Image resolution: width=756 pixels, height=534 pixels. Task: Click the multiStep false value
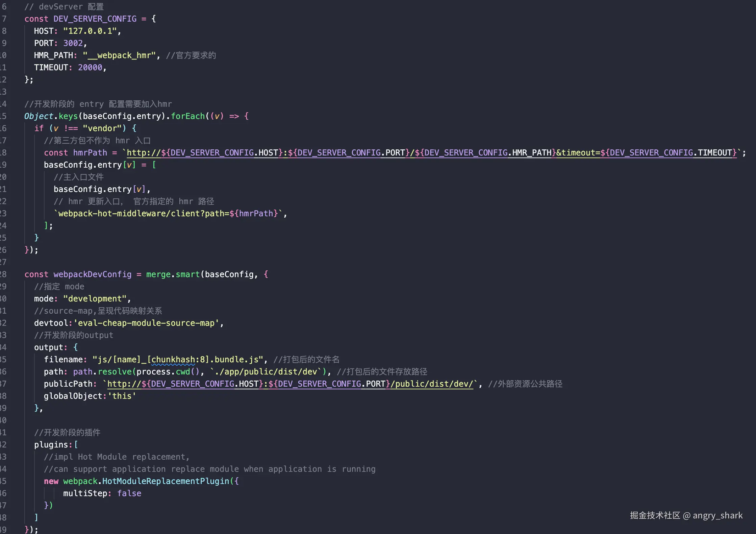[x=129, y=493]
